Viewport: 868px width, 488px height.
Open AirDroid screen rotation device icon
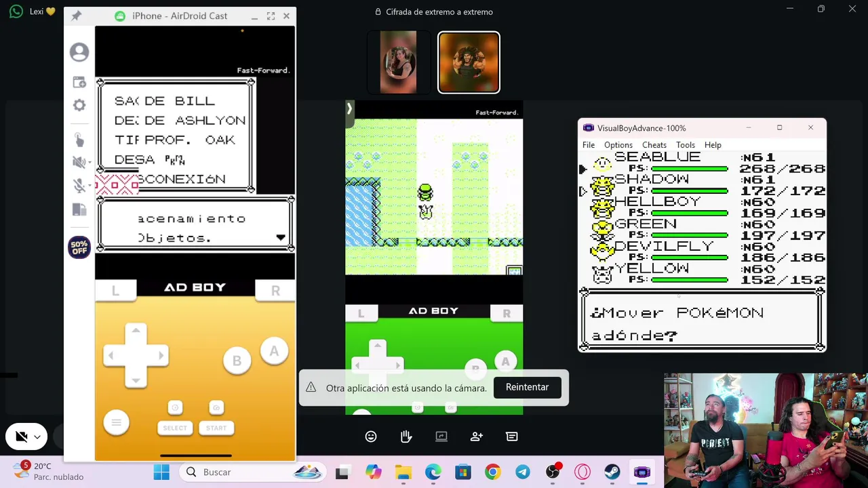tap(79, 210)
